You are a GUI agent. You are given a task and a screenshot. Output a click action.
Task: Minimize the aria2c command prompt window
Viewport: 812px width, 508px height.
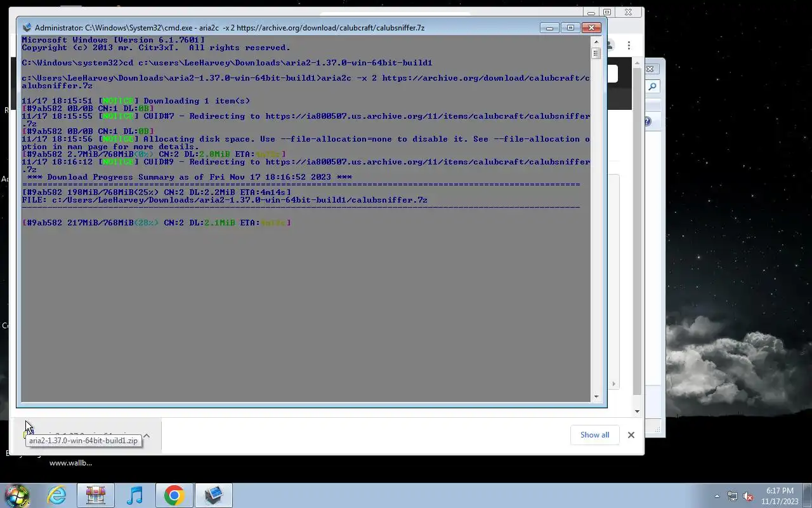549,28
